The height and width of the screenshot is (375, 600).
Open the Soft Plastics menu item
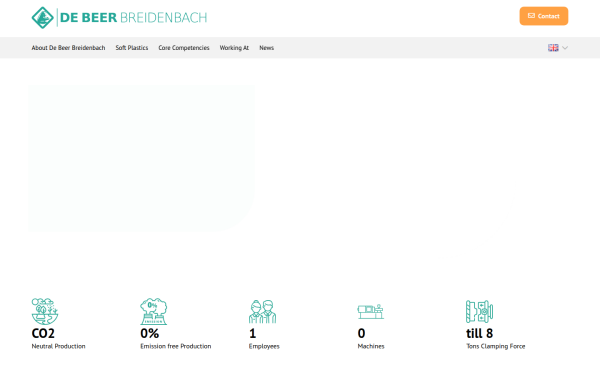click(x=132, y=48)
